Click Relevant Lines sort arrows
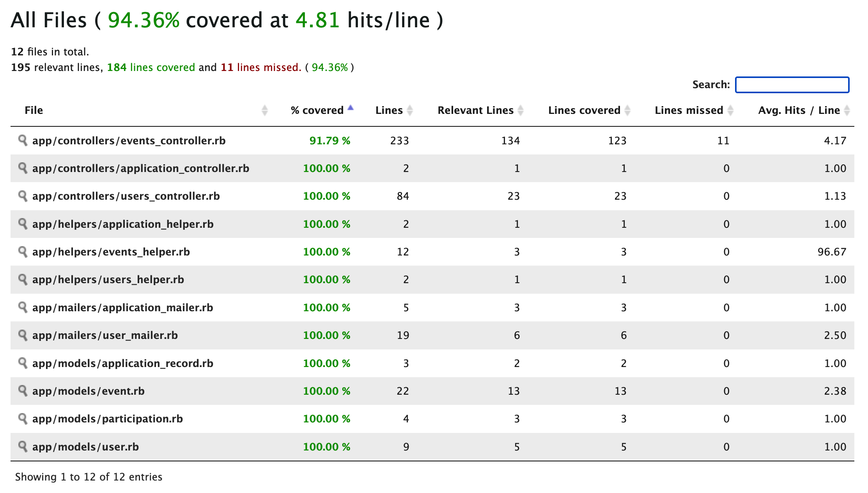The width and height of the screenshot is (868, 493). 521,110
